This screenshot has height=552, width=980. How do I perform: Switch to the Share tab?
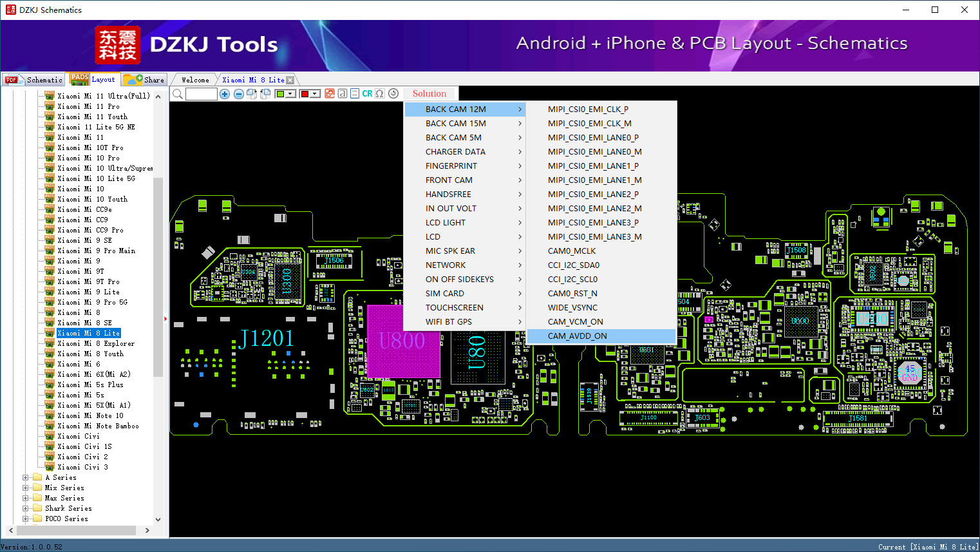tap(144, 80)
